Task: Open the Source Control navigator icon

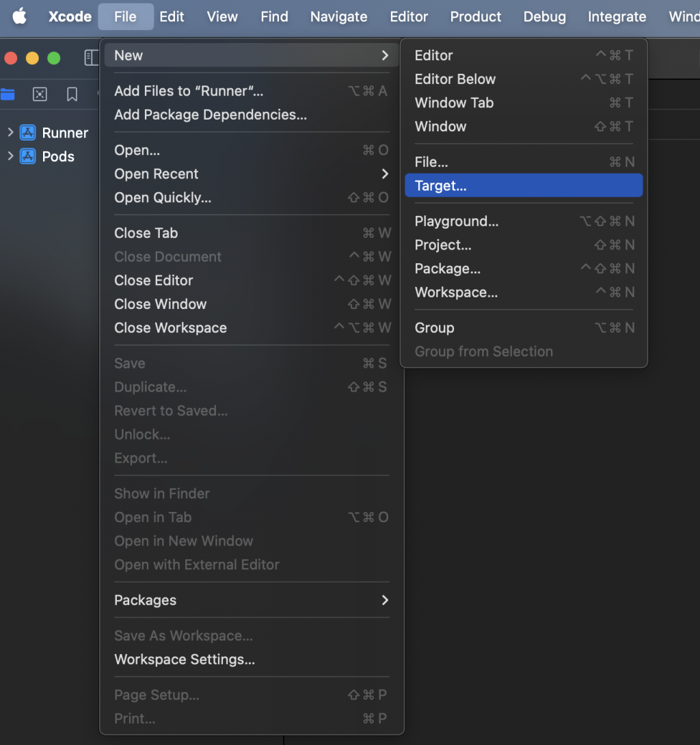Action: (40, 94)
